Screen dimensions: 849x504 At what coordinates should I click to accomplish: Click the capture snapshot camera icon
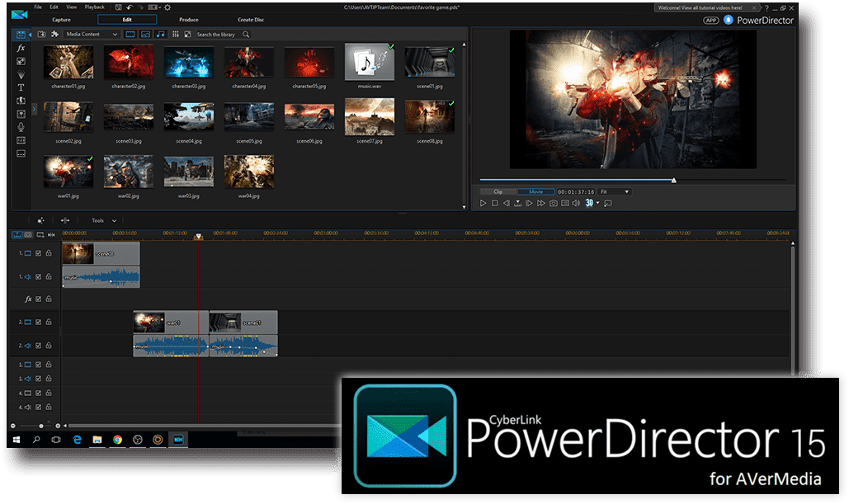pyautogui.click(x=554, y=203)
